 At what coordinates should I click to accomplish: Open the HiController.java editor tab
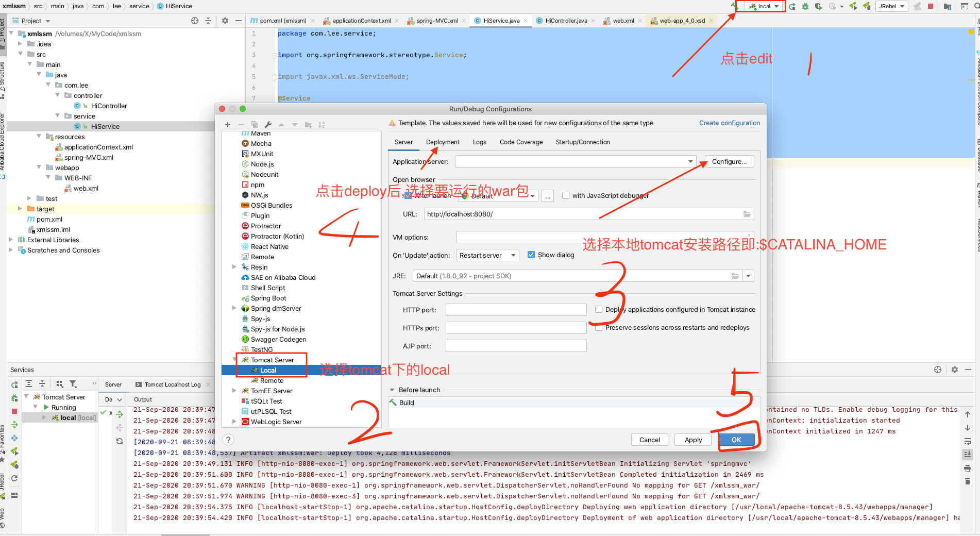coord(566,21)
